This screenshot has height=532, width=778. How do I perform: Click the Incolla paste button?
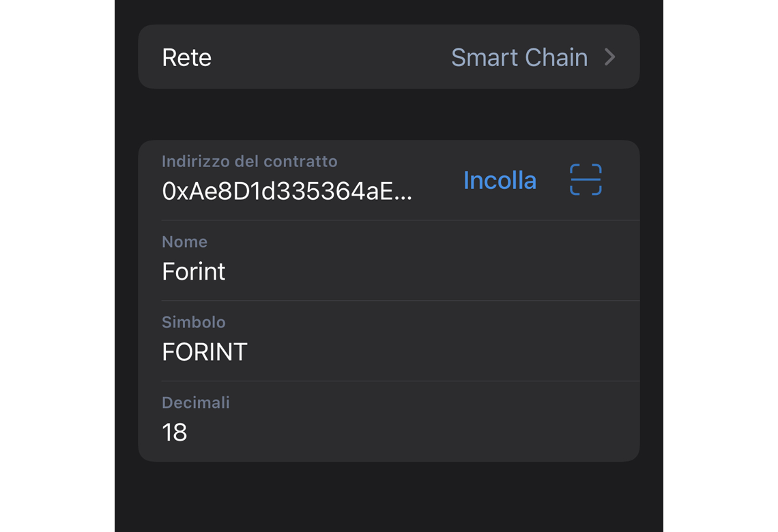point(500,180)
